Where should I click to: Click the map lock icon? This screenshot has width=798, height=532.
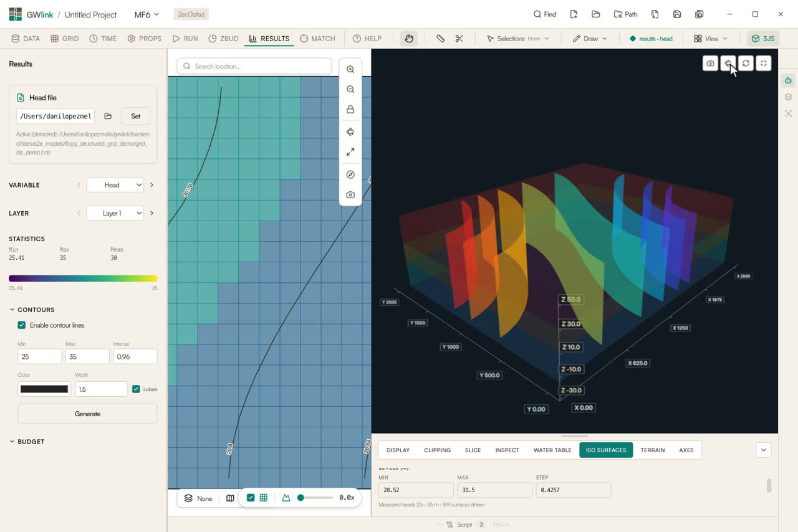tap(350, 110)
